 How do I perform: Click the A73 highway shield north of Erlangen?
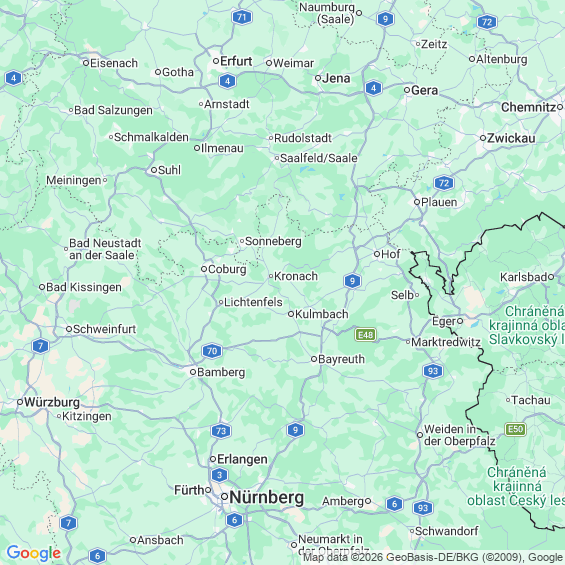click(x=221, y=431)
